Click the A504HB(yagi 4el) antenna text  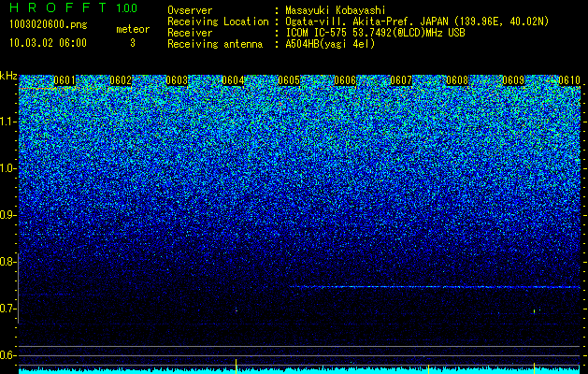[x=330, y=44]
